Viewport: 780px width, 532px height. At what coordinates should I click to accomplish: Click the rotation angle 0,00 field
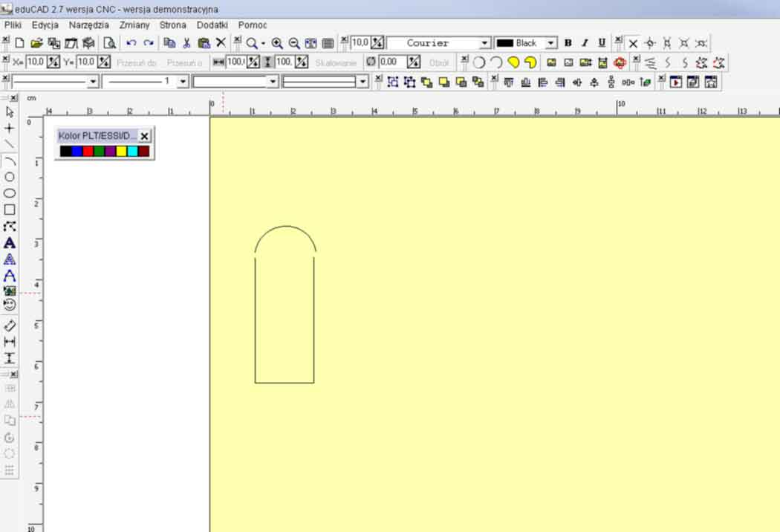pyautogui.click(x=392, y=62)
